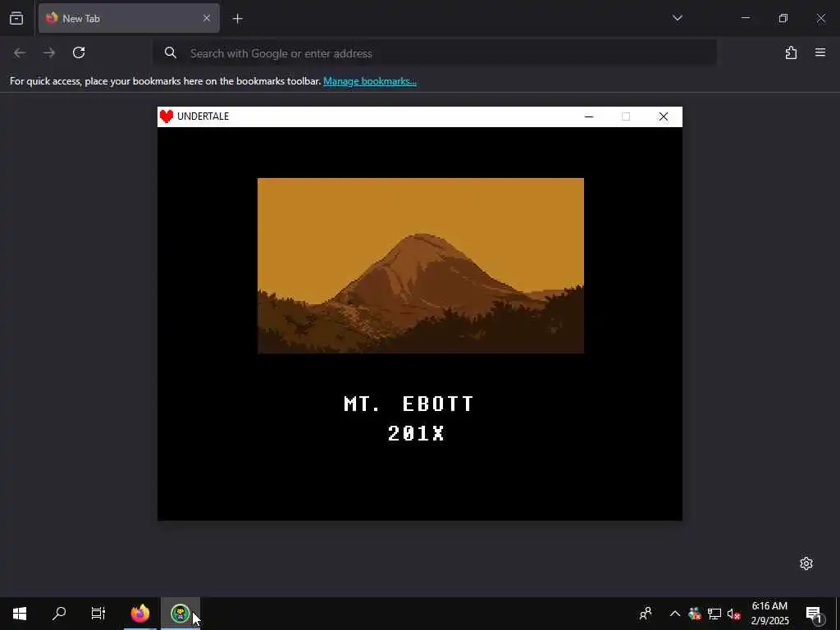This screenshot has height=630, width=840.
Task: Click the magnifier icon in the address bar
Action: click(x=171, y=52)
